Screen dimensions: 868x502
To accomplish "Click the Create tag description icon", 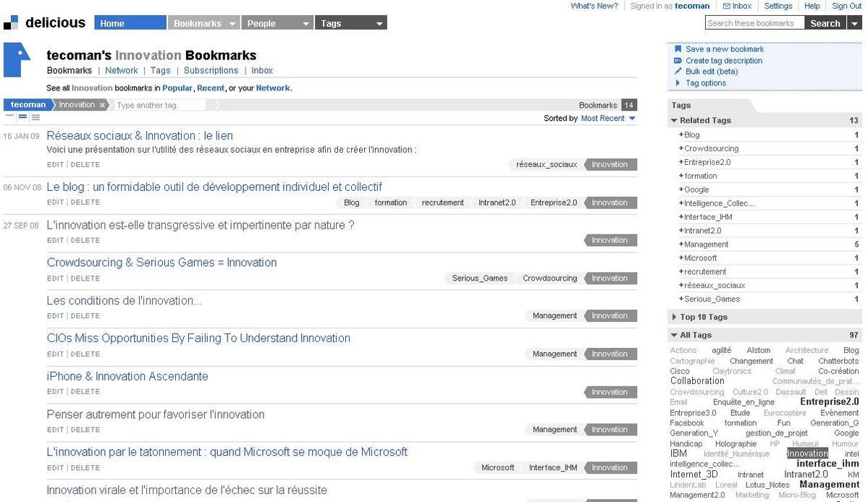I will (678, 60).
